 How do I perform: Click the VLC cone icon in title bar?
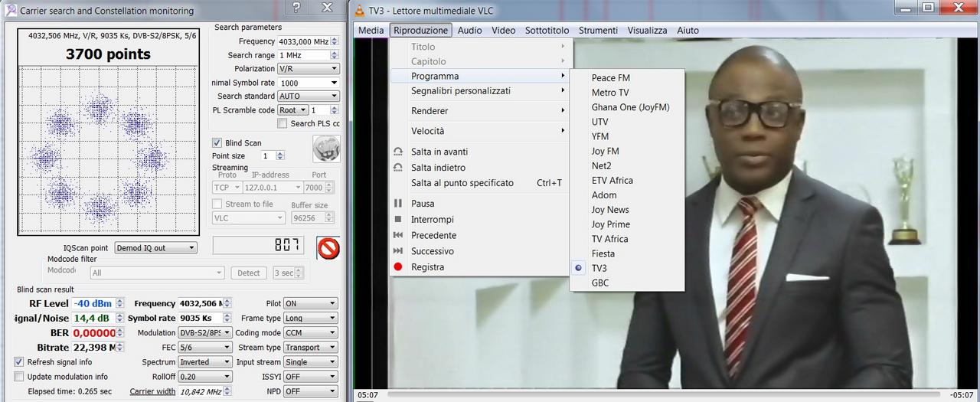pyautogui.click(x=360, y=9)
